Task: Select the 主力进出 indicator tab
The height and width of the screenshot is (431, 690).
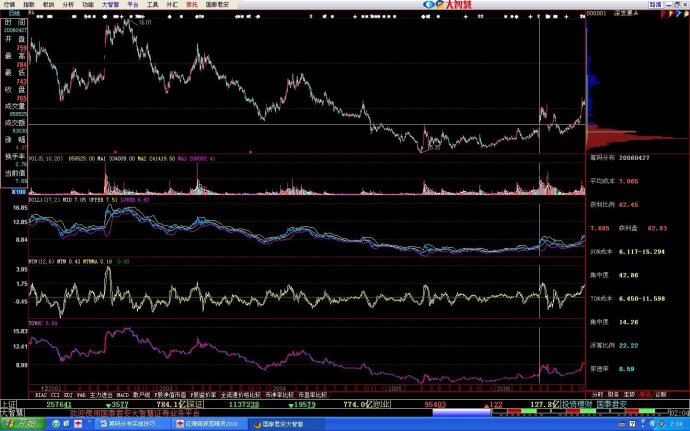Action: (x=102, y=396)
